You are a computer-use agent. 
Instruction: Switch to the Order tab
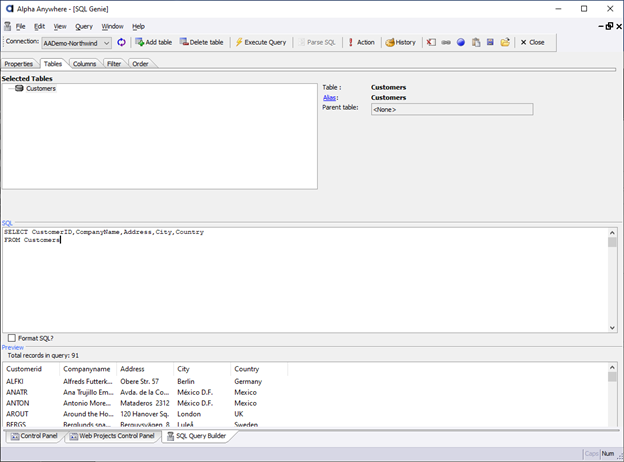click(x=140, y=64)
